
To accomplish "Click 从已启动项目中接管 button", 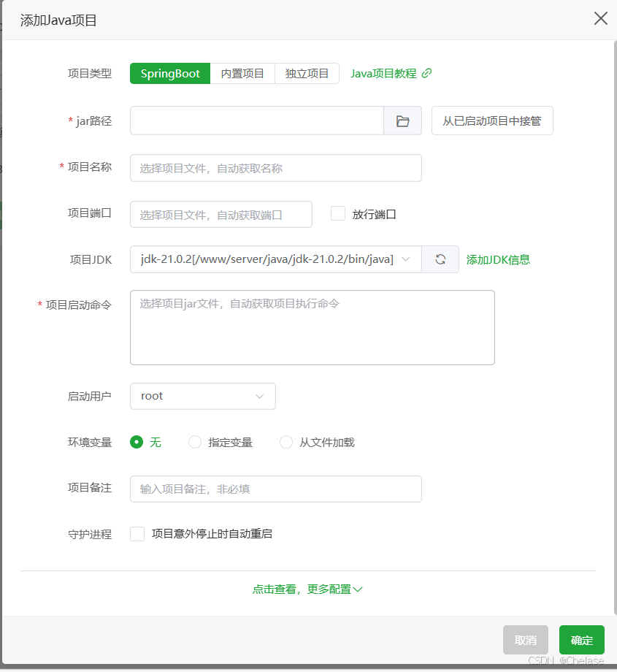I will 492,121.
